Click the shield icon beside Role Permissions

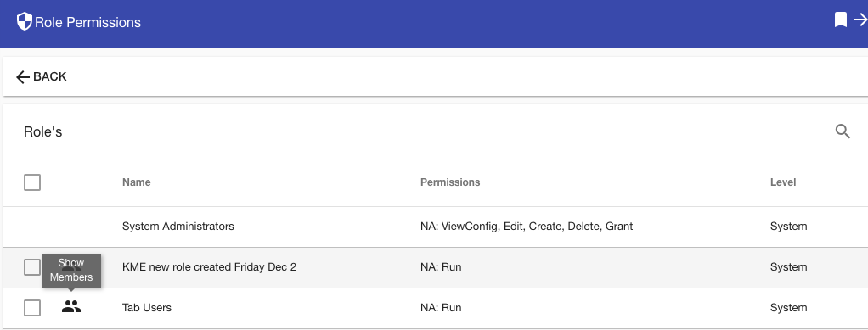coord(25,21)
